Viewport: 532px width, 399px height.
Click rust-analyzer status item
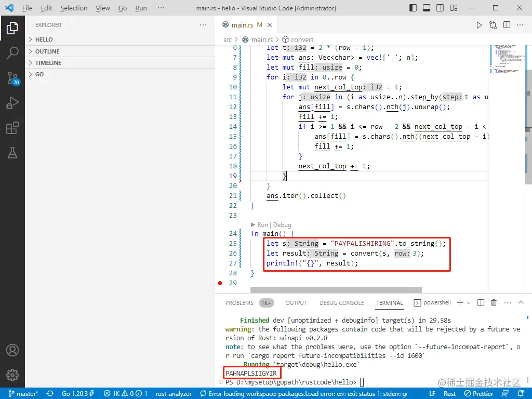pos(174,394)
